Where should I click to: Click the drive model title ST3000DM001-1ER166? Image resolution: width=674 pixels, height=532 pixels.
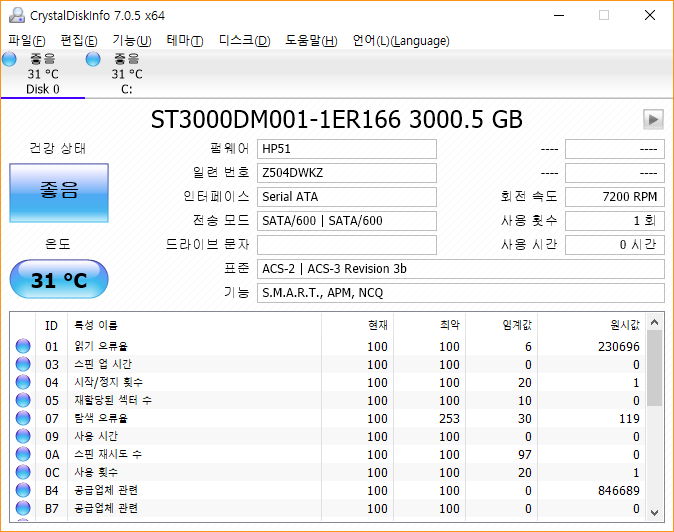[x=275, y=119]
